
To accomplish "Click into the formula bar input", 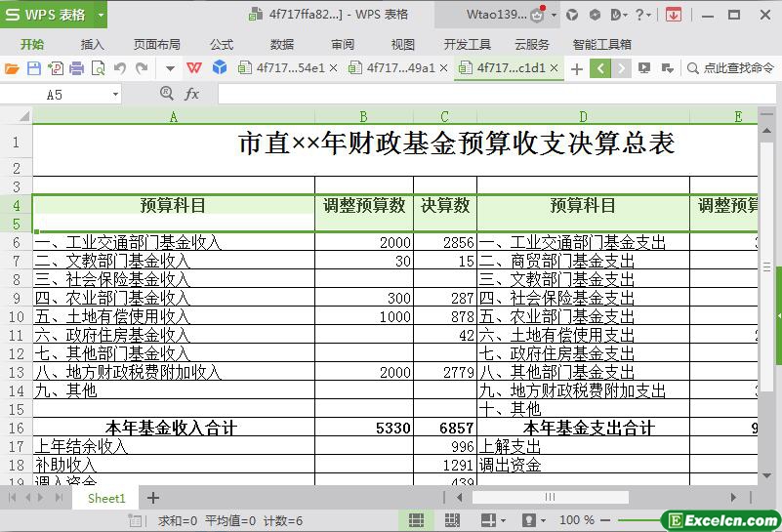I will pyautogui.click(x=496, y=95).
